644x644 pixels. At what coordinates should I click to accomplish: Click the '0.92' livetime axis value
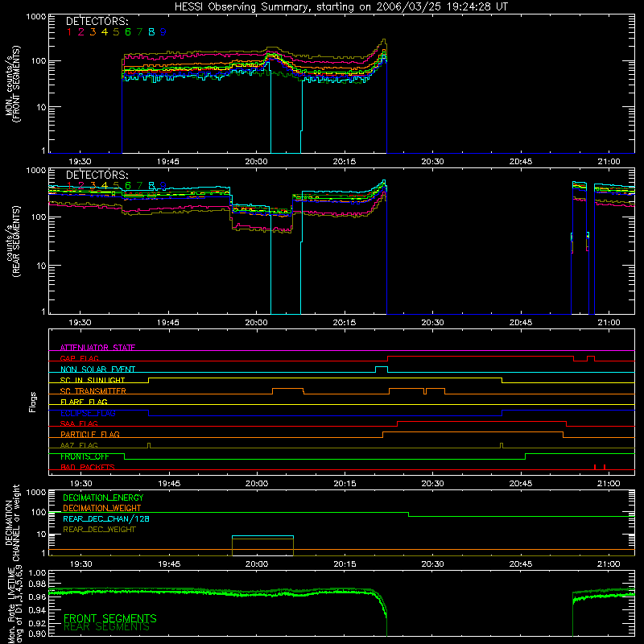38,622
